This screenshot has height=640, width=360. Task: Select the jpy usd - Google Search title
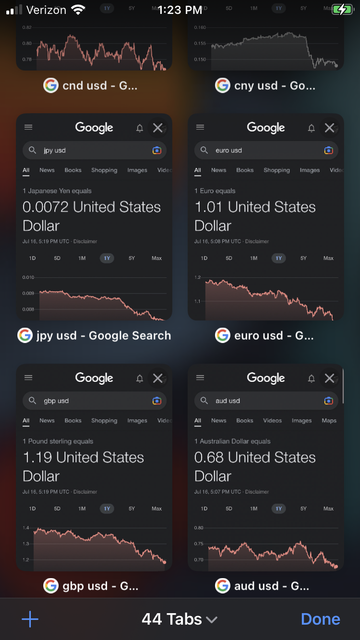click(104, 336)
